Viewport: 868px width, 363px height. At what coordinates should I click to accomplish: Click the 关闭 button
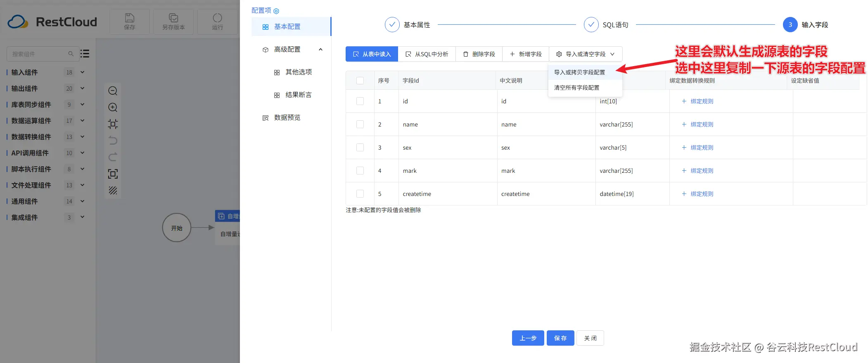(590, 338)
